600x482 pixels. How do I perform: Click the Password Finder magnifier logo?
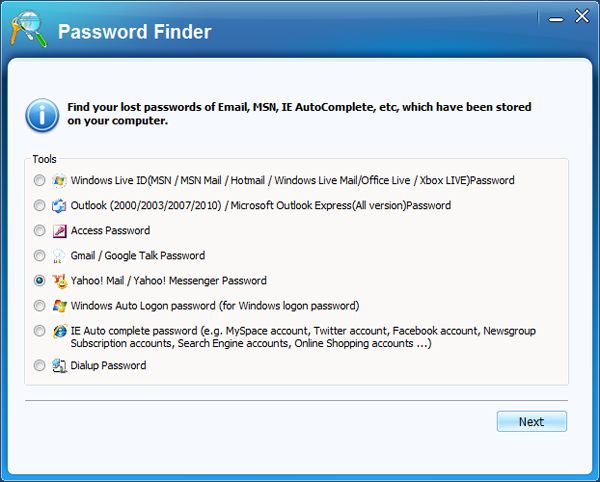pyautogui.click(x=29, y=29)
